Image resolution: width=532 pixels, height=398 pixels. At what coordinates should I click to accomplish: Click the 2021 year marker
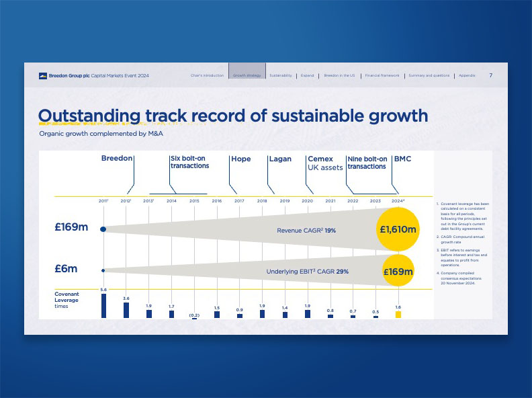[330, 201]
